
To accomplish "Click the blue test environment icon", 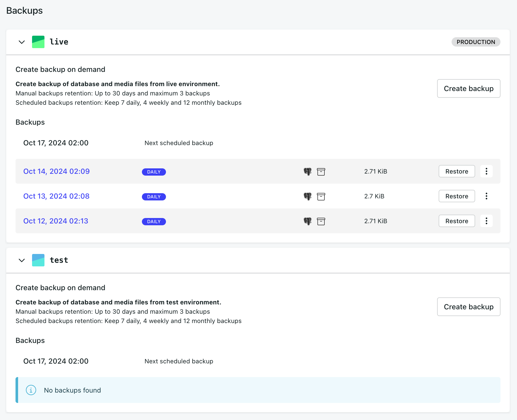I will [38, 260].
